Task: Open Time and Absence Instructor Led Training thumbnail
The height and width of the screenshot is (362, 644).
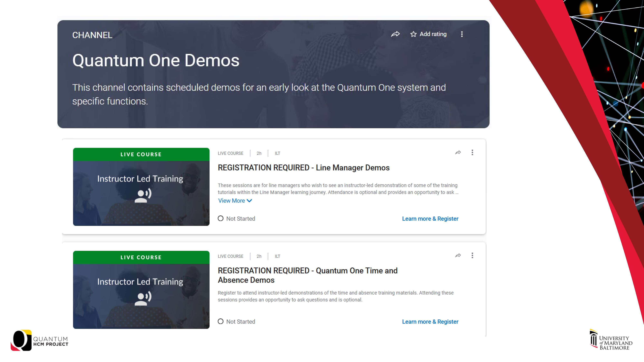Action: 141,290
